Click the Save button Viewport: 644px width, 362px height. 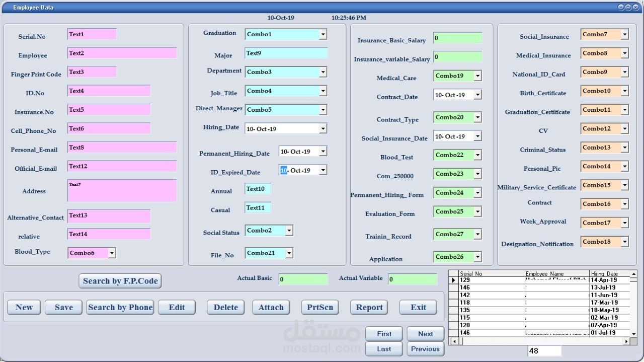pos(63,308)
